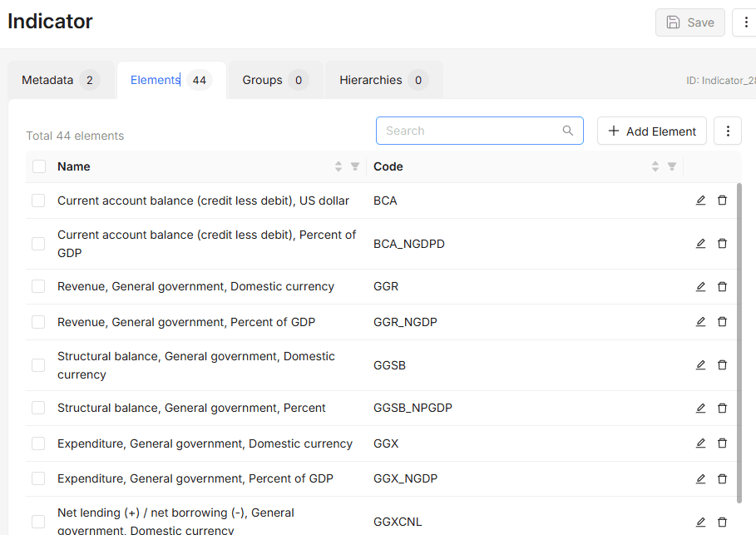
Task: Edit the GGXCNL element
Action: pos(700,522)
